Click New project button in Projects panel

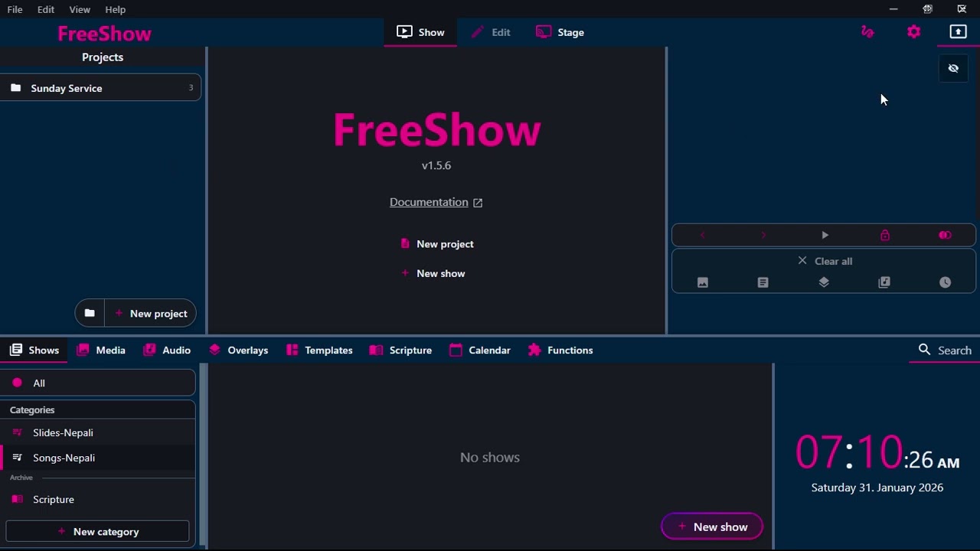151,313
